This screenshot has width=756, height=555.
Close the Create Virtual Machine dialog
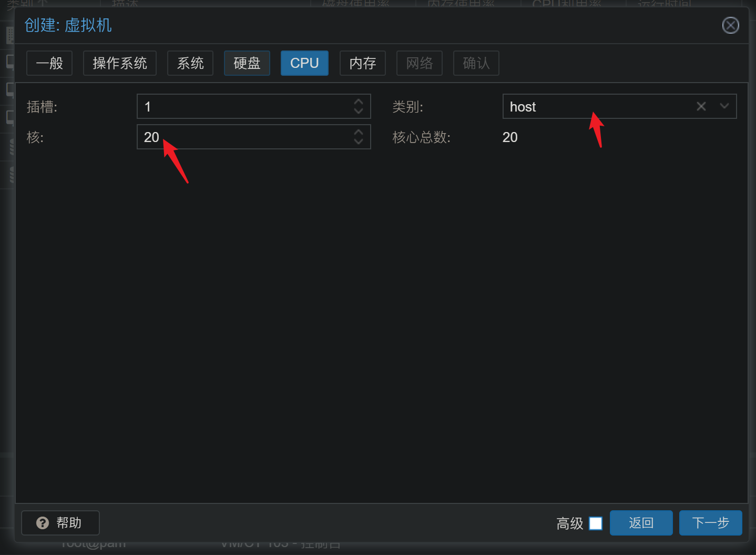(730, 25)
